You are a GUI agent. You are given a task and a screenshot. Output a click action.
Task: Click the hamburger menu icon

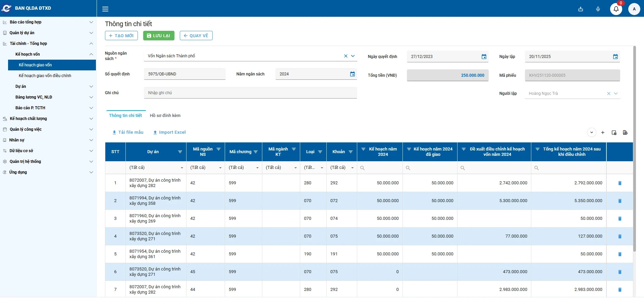click(x=105, y=9)
